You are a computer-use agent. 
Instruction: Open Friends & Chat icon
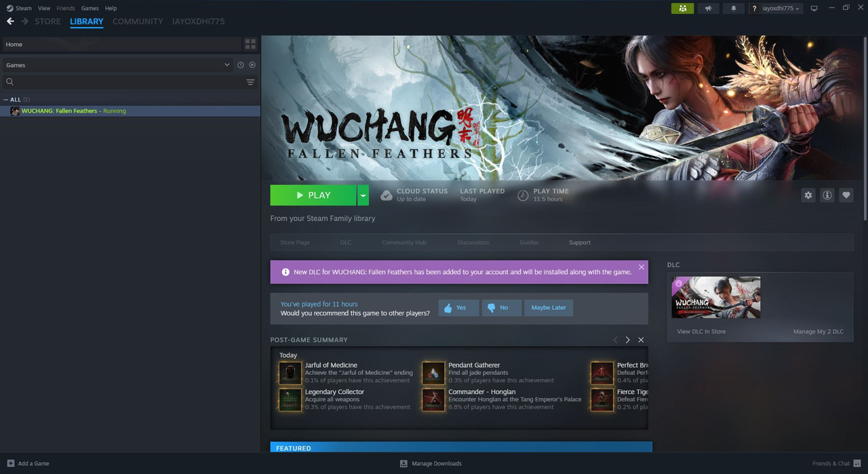tap(857, 463)
